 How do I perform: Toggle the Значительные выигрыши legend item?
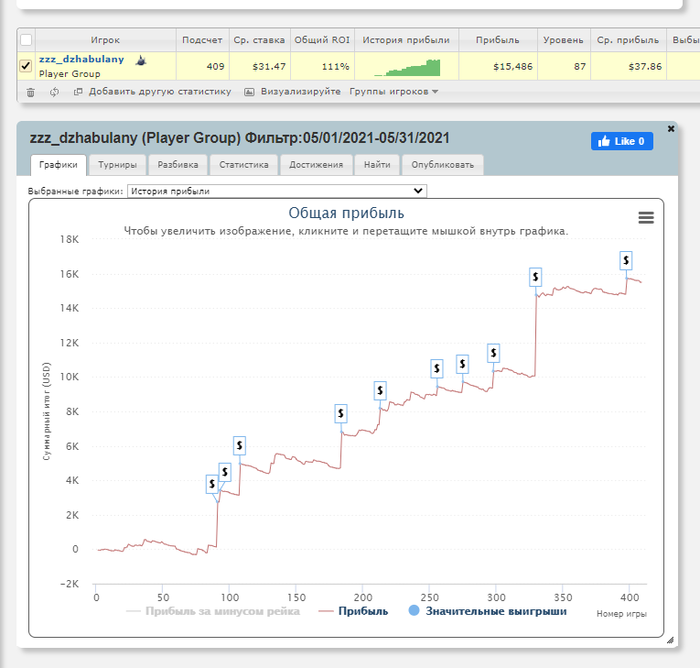click(x=488, y=611)
